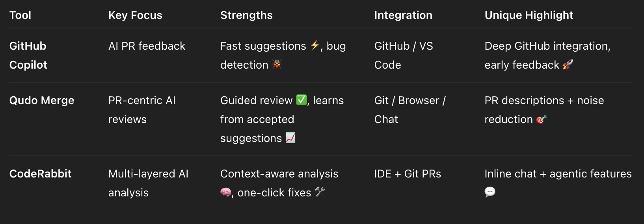Click the Strengths column header
This screenshot has width=644, height=224.
point(246,15)
